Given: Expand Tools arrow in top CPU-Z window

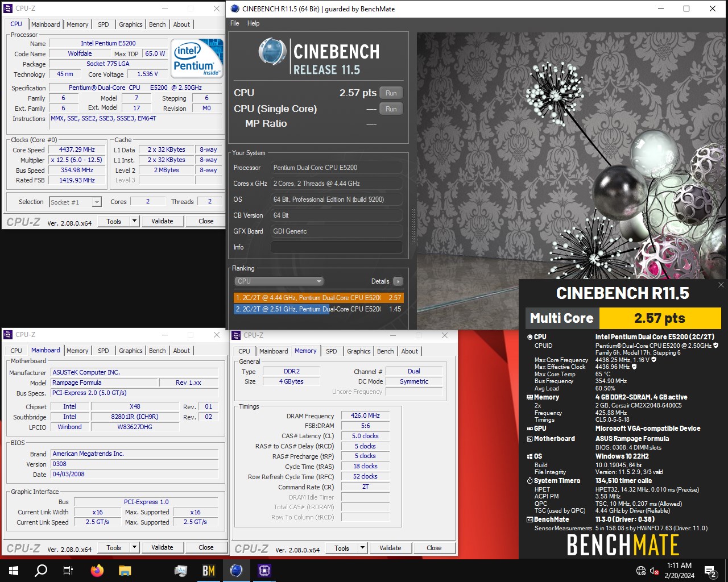Looking at the screenshot, I should [x=135, y=221].
